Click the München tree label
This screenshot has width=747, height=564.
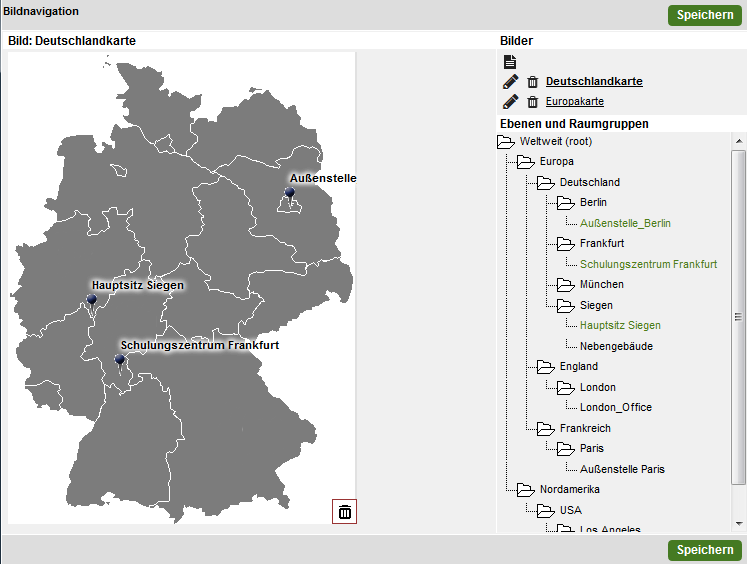[x=602, y=284]
